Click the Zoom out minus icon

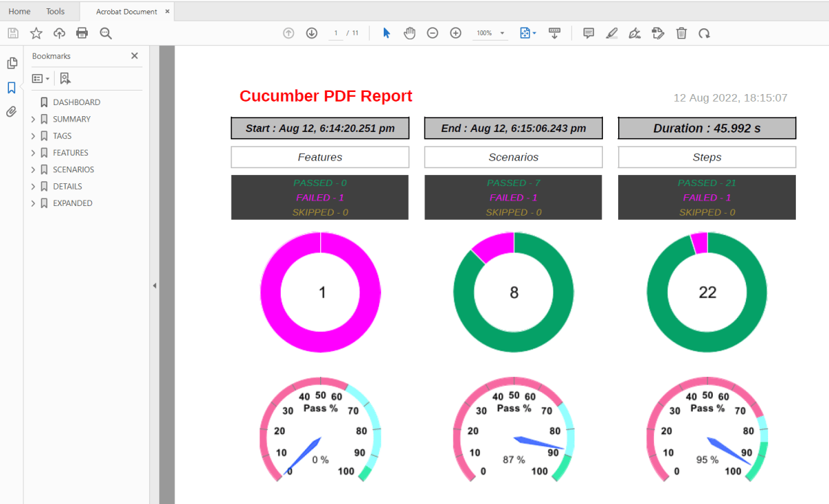(x=433, y=33)
